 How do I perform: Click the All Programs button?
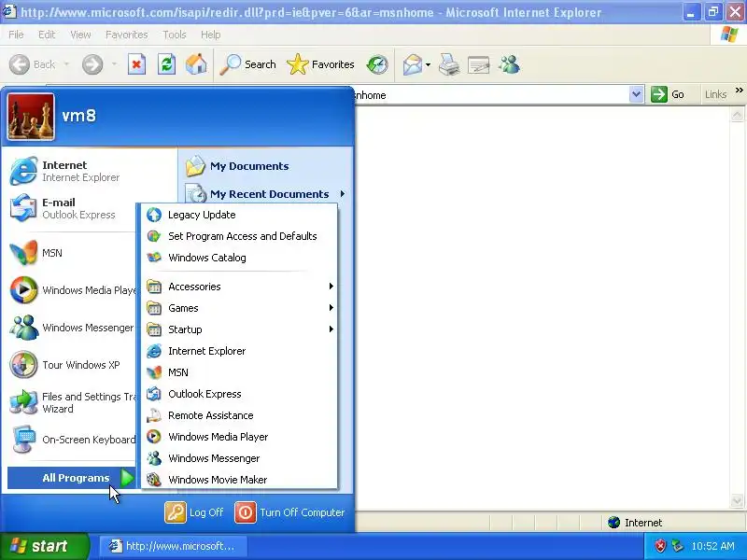tap(72, 478)
